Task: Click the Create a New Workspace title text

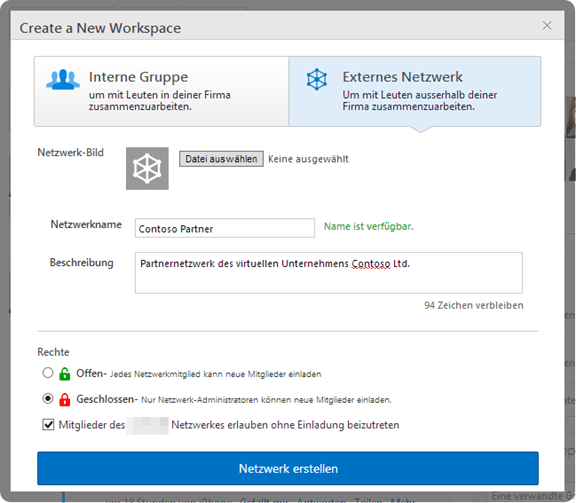Action: point(100,28)
